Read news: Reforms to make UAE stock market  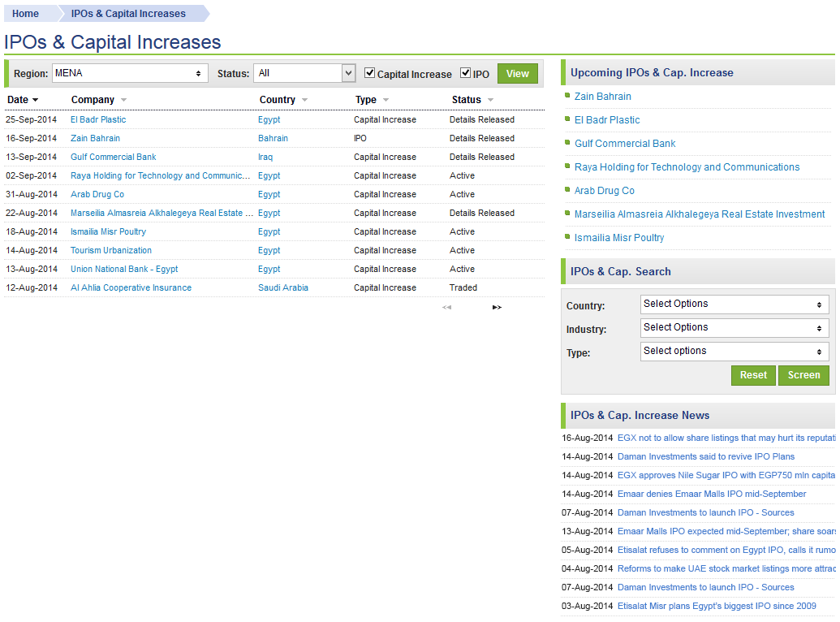(x=726, y=569)
